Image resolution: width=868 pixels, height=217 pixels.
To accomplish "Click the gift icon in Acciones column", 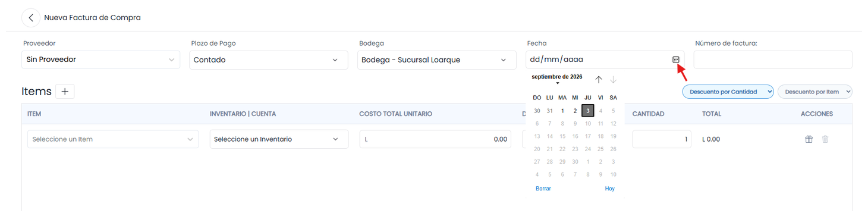I will click(x=809, y=139).
